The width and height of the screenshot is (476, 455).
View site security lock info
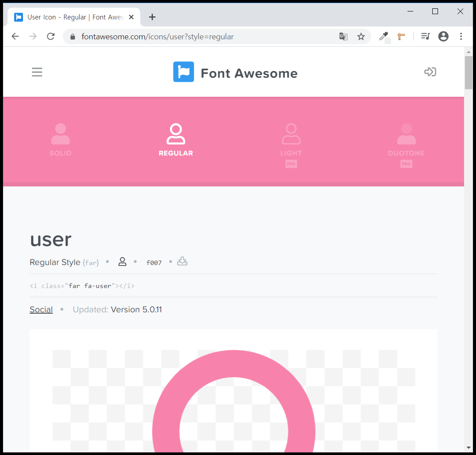[x=72, y=37]
